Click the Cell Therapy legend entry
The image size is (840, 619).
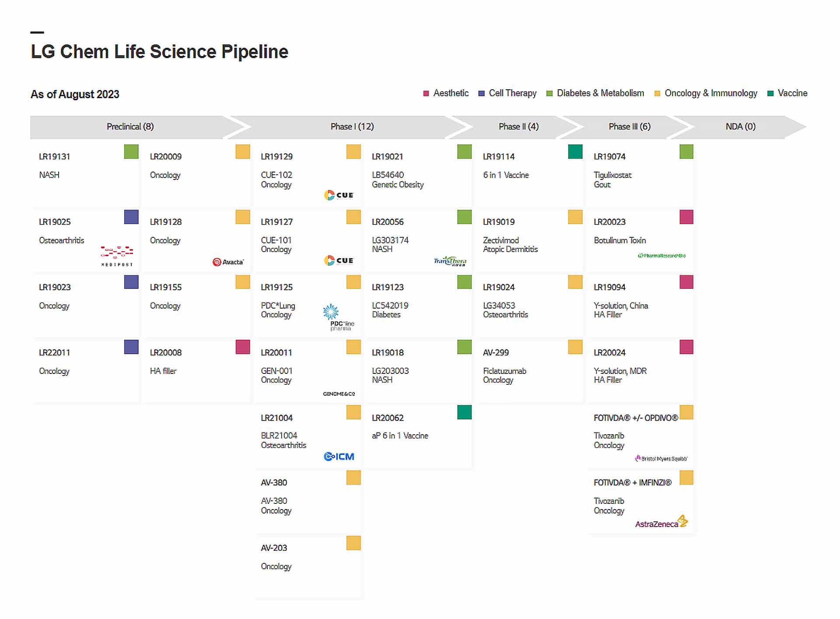[x=507, y=93]
